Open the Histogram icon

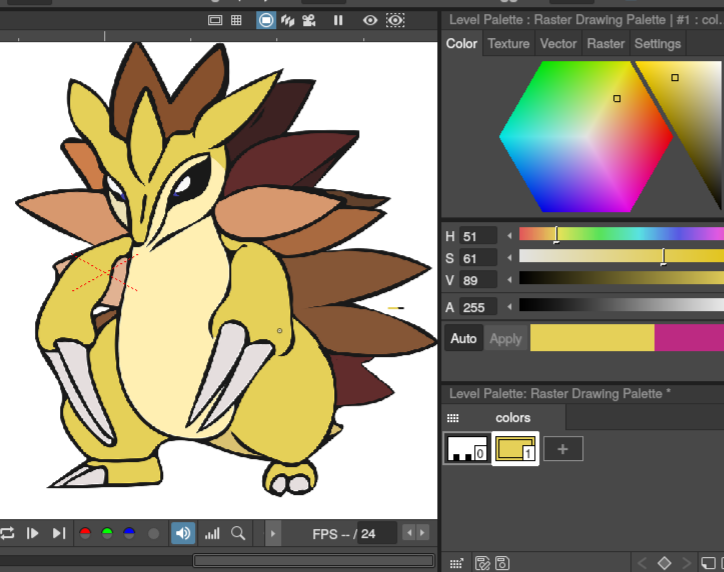(x=212, y=533)
